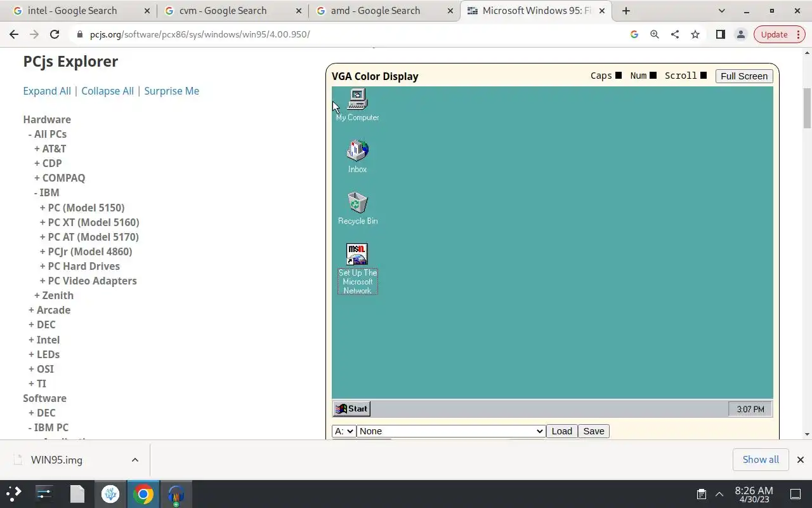
Task: Open the A: drive dropdown
Action: coord(344,431)
